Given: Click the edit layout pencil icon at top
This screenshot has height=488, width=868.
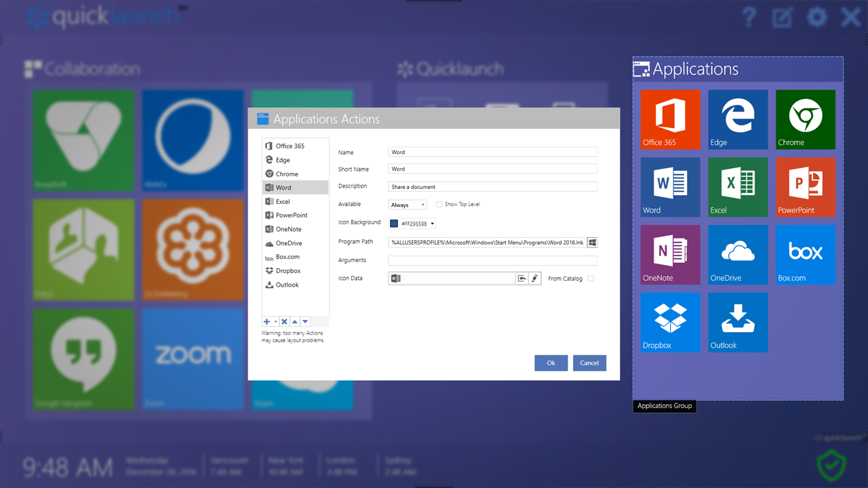Looking at the screenshot, I should coord(783,17).
